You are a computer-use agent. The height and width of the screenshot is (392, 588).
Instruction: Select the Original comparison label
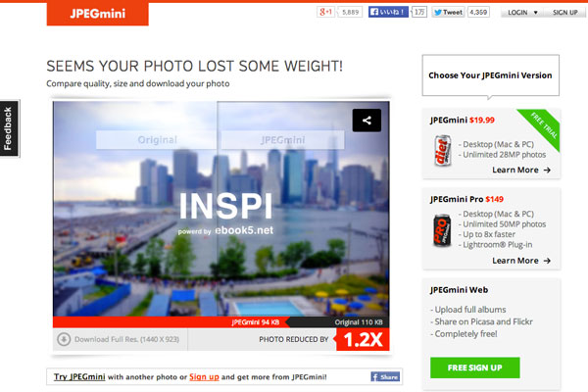[x=157, y=140]
